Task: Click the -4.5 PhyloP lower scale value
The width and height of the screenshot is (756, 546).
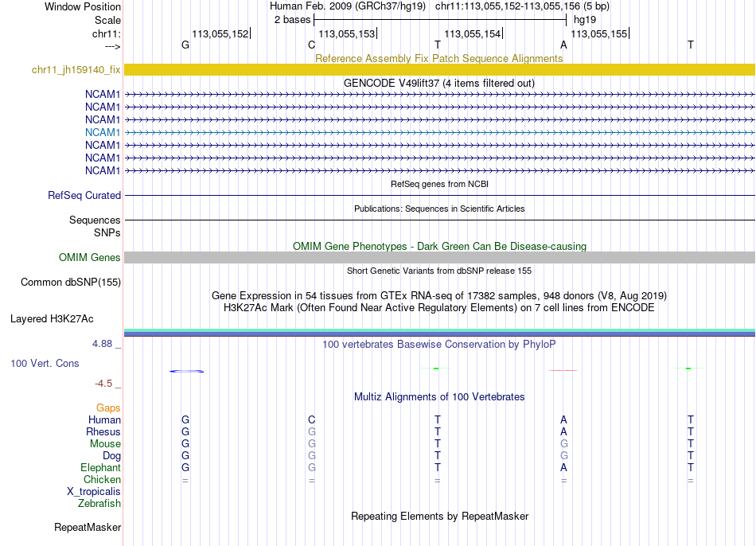Action: 103,384
